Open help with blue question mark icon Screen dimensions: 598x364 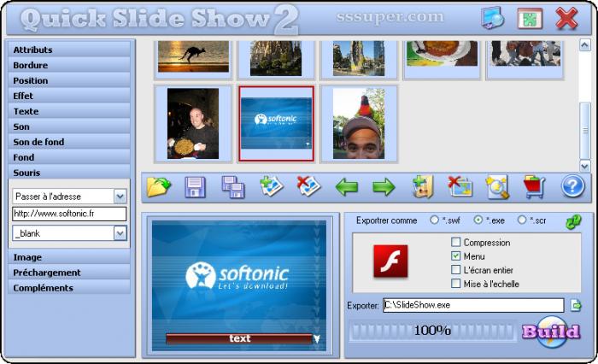[572, 186]
